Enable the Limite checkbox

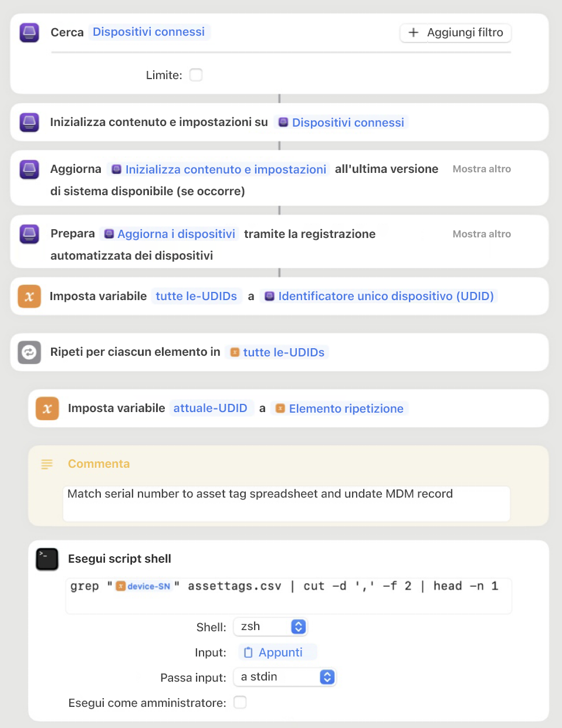[x=195, y=75]
